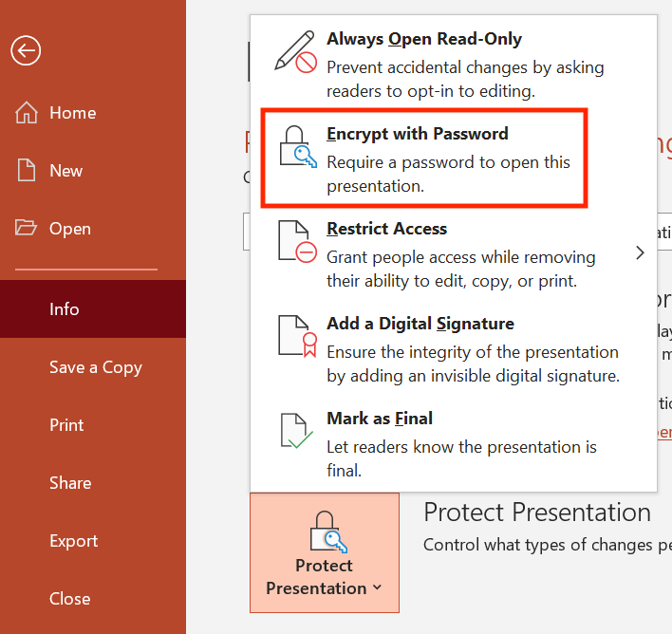Click the back arrow circle icon
The height and width of the screenshot is (634, 672).
26,50
